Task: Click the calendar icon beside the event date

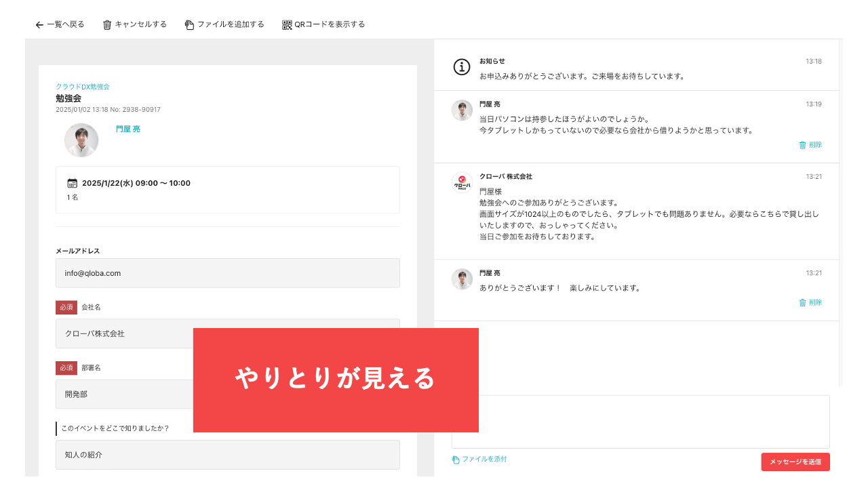Action: (71, 182)
